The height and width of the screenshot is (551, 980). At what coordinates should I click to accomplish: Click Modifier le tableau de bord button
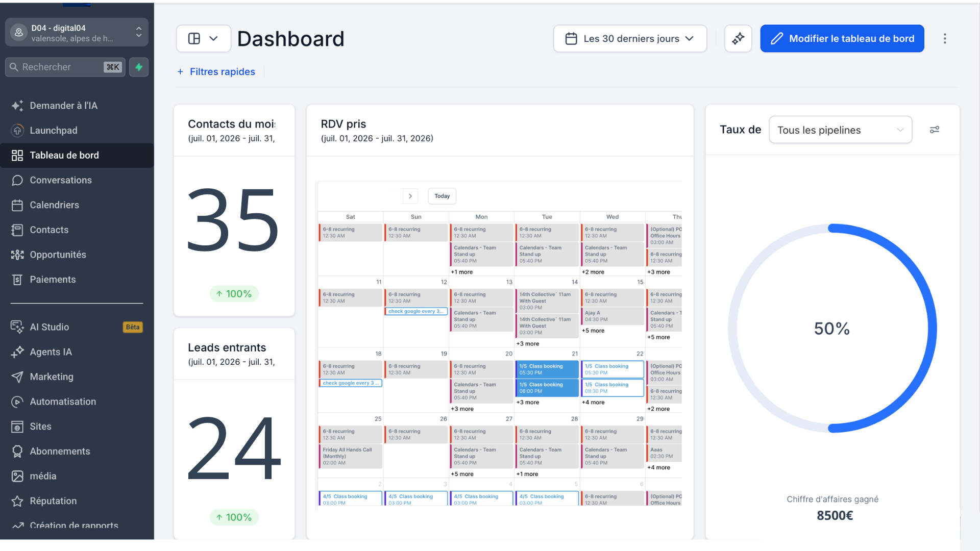[842, 38]
